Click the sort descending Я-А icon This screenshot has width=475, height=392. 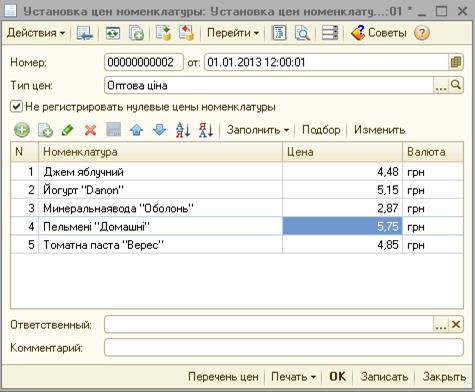[x=206, y=130]
